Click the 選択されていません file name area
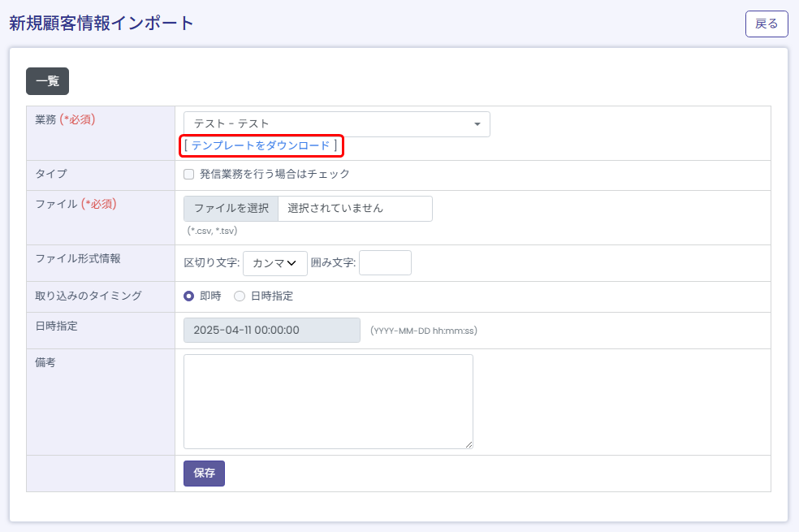Screen dimensions: 799x532 (x=355, y=209)
